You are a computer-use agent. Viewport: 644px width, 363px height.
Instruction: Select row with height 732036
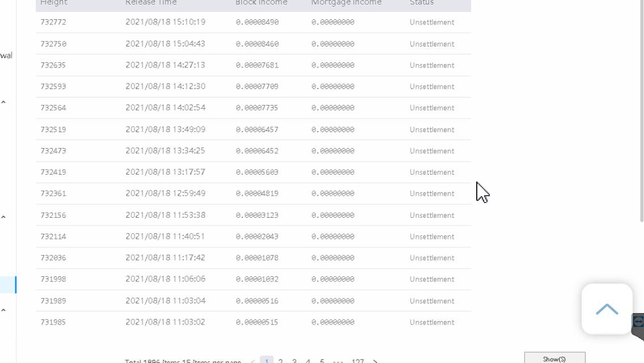click(x=53, y=258)
